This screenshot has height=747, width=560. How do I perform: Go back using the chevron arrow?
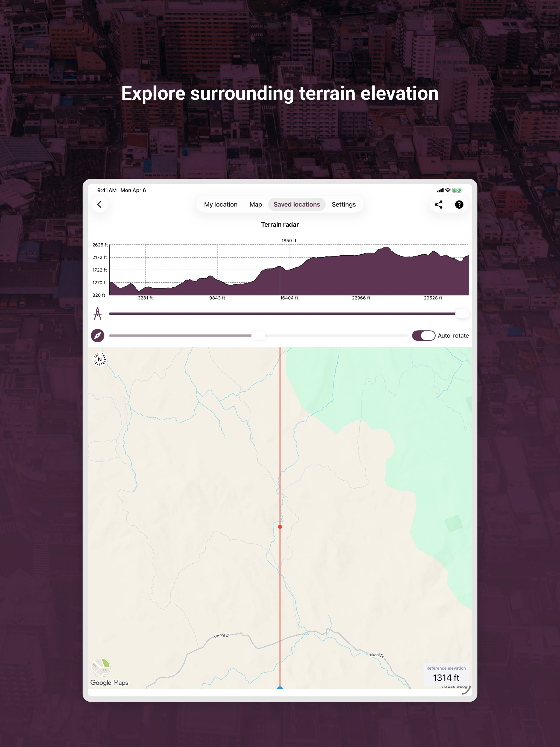point(100,204)
